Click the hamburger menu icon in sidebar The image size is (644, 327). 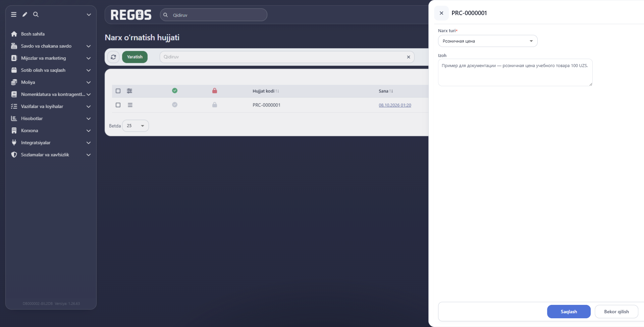(14, 14)
